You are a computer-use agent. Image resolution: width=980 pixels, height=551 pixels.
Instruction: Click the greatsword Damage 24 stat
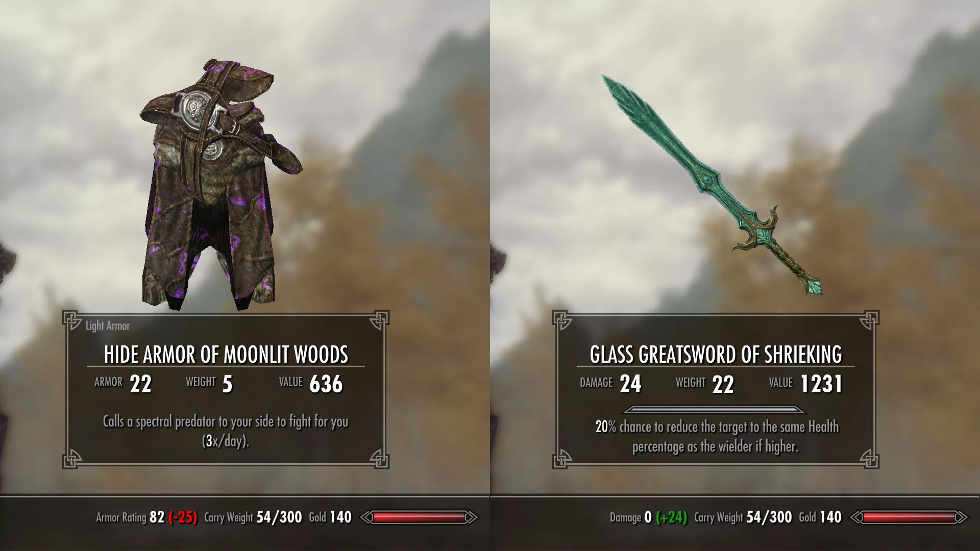tap(610, 384)
